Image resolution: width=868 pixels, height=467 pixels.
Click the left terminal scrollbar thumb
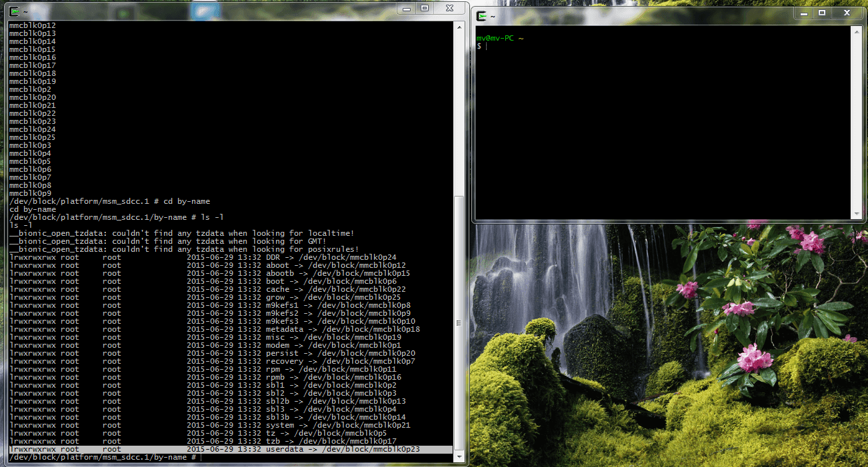point(459,323)
